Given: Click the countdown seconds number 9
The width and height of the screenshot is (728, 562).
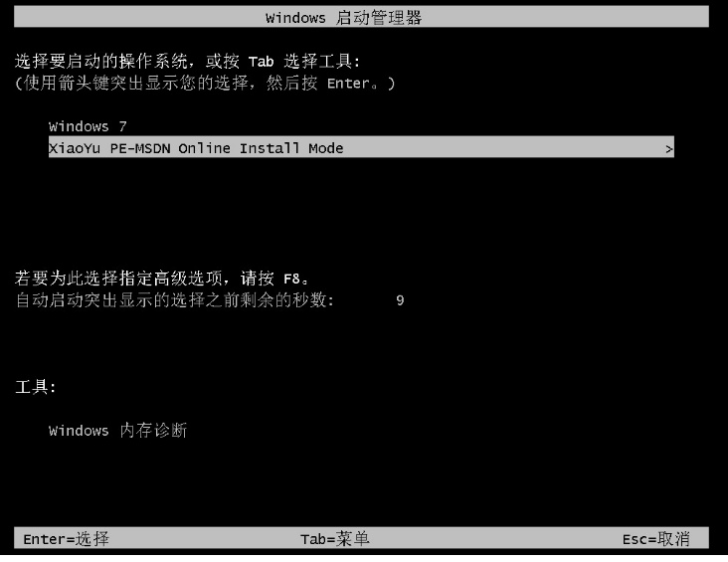Looking at the screenshot, I should pos(400,300).
